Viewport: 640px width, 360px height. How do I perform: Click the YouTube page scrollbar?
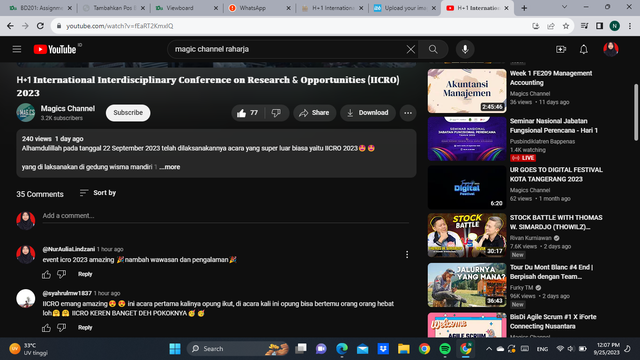[x=636, y=112]
